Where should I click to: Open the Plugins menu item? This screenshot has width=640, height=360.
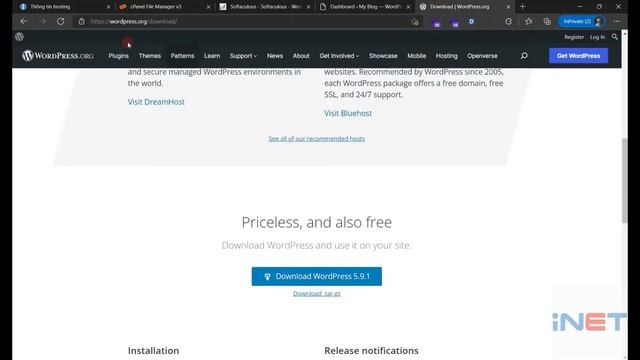[x=118, y=56]
